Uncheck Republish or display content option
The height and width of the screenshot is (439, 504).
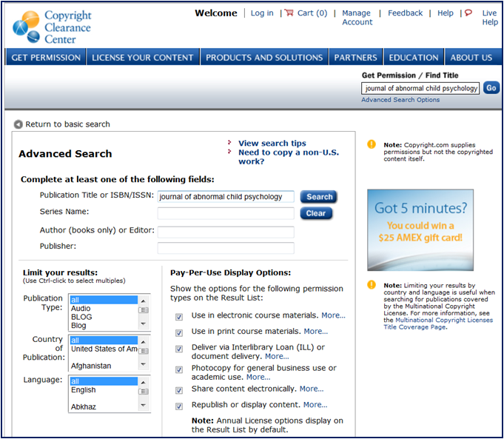179,406
